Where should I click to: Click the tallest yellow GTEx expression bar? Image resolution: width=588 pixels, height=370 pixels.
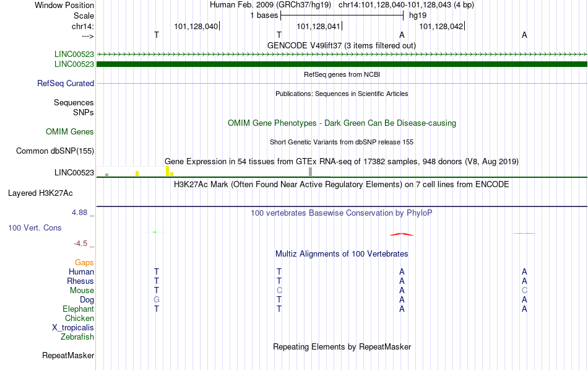point(167,171)
